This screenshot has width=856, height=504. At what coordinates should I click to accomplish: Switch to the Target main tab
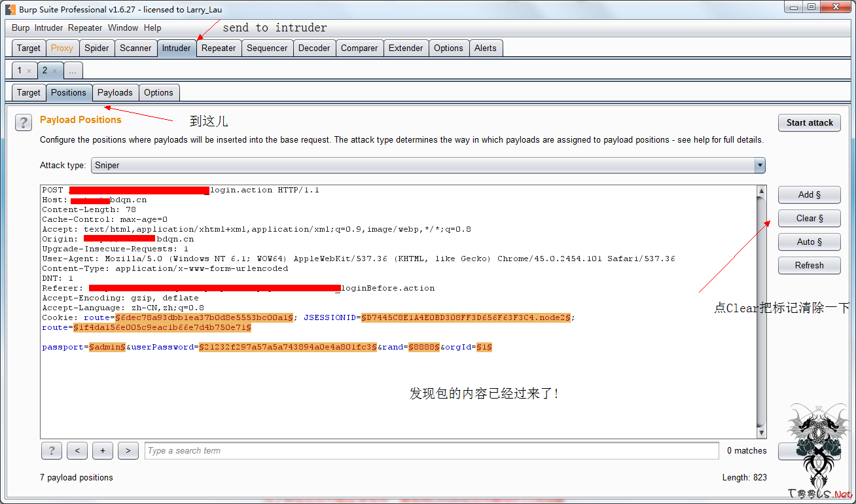click(x=29, y=48)
